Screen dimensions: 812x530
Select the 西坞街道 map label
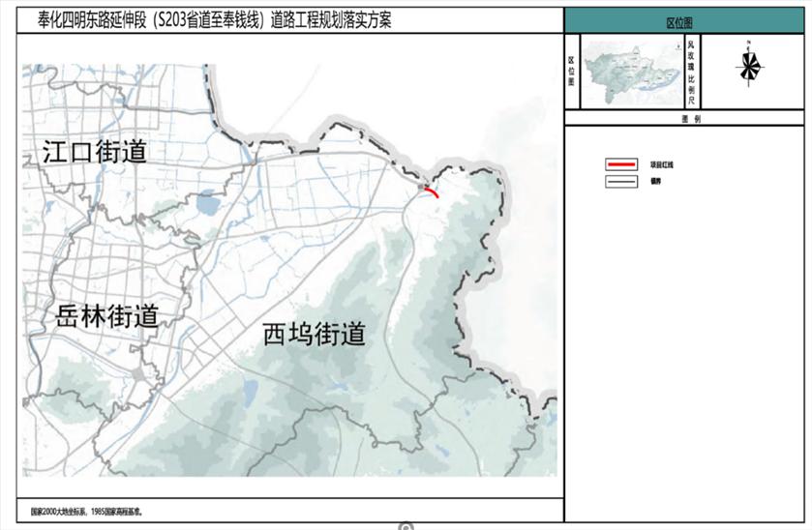[x=315, y=334]
